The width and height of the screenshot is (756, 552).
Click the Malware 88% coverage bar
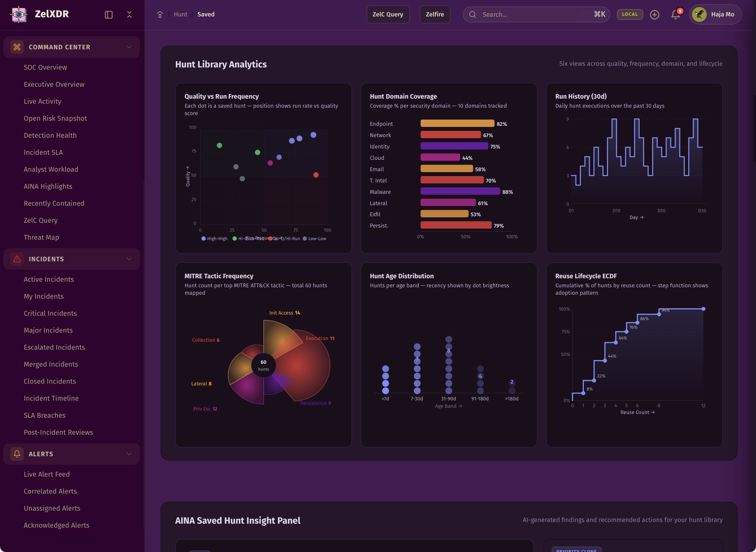coord(460,192)
